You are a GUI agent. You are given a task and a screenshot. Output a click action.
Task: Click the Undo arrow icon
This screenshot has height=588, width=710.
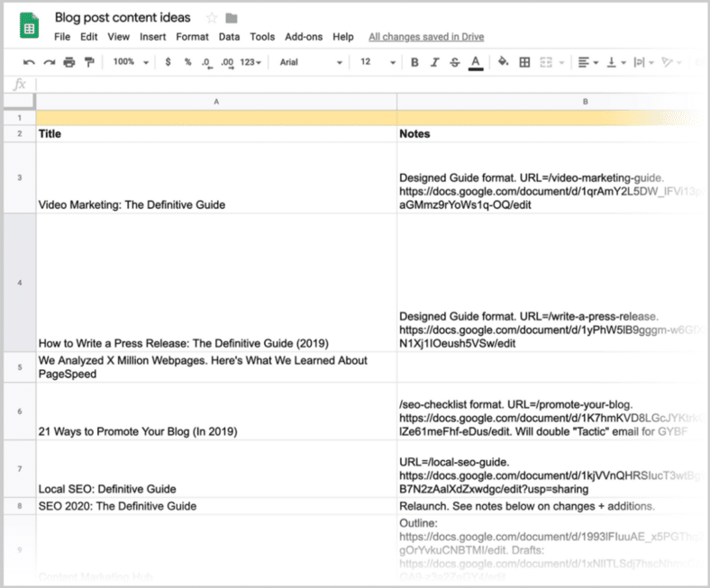(29, 62)
